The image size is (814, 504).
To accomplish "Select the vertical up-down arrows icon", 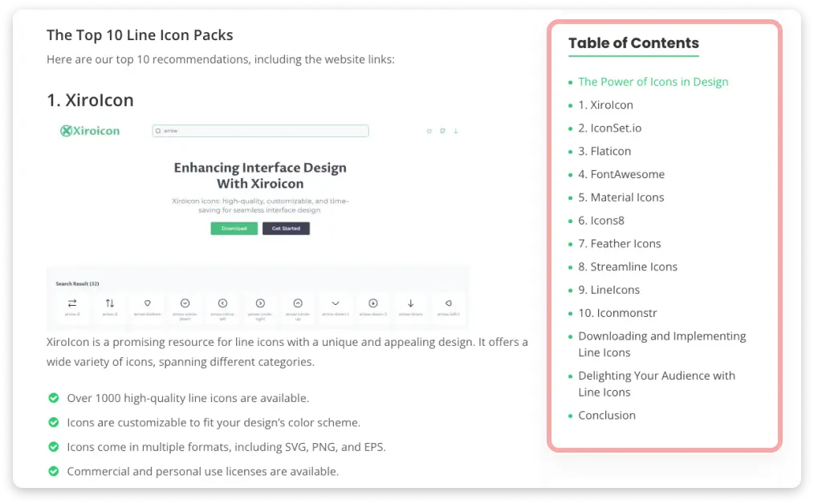I will click(x=110, y=303).
